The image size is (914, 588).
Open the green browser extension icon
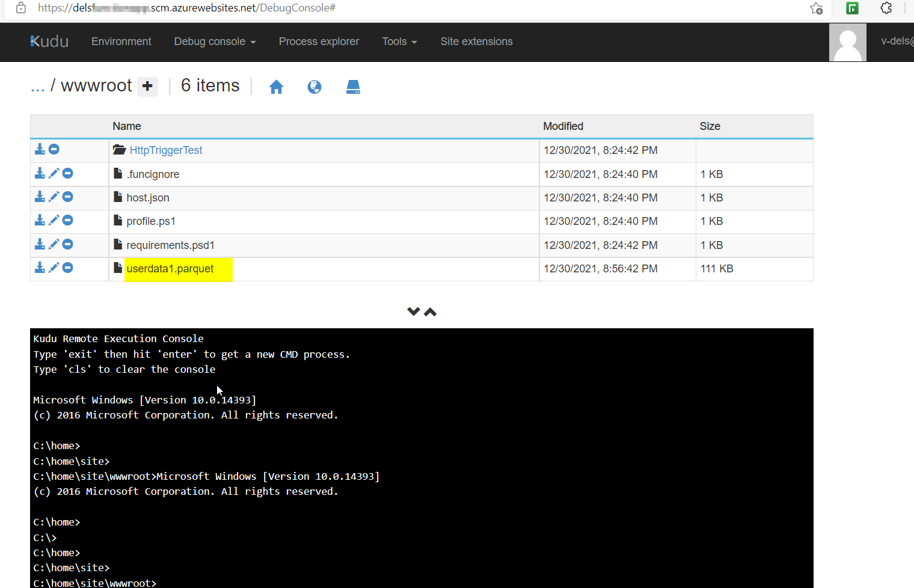pos(852,8)
